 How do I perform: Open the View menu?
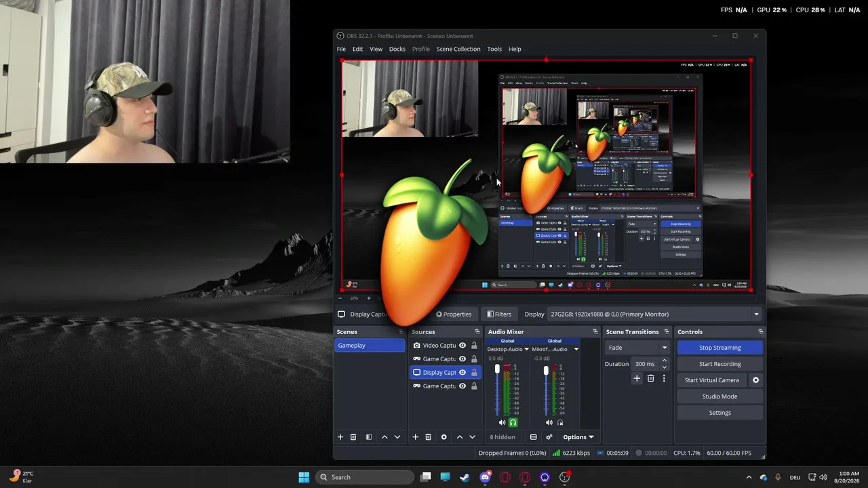[x=376, y=49]
